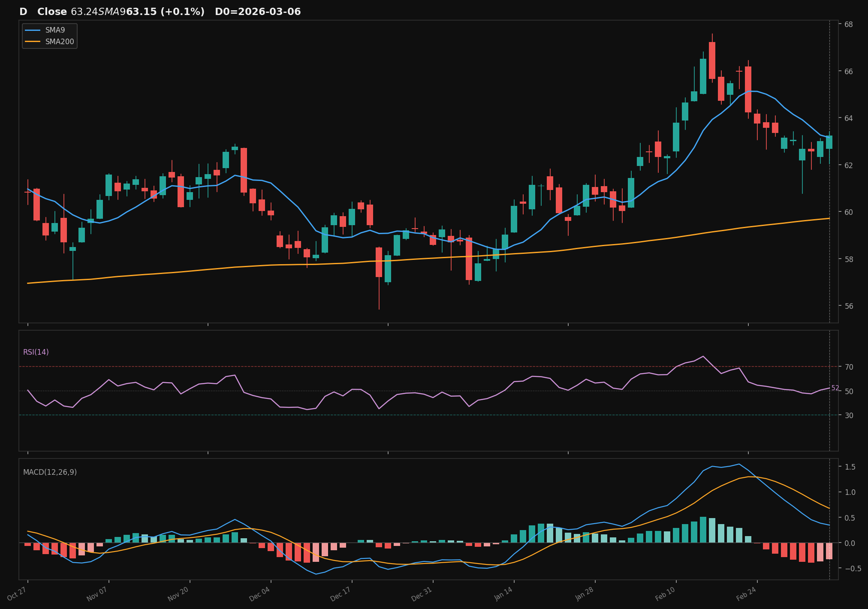Click the Nov 20 date axis label
868x609 pixels.
point(179,594)
